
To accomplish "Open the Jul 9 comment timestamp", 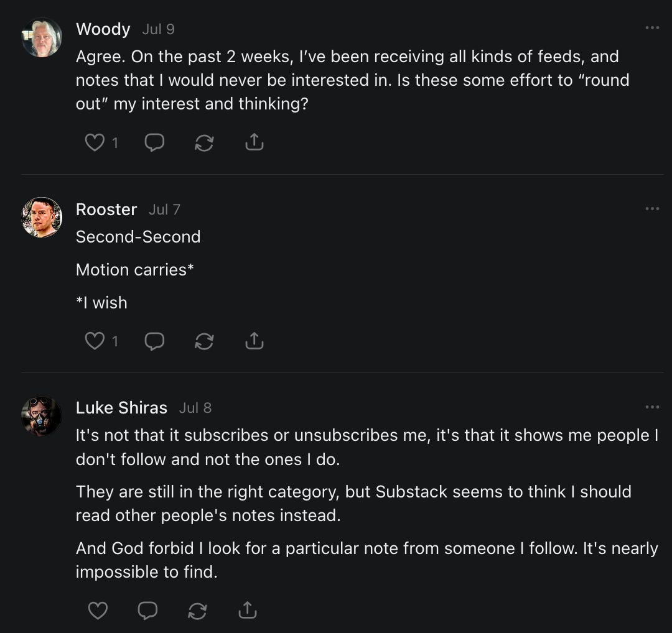I will (x=158, y=29).
